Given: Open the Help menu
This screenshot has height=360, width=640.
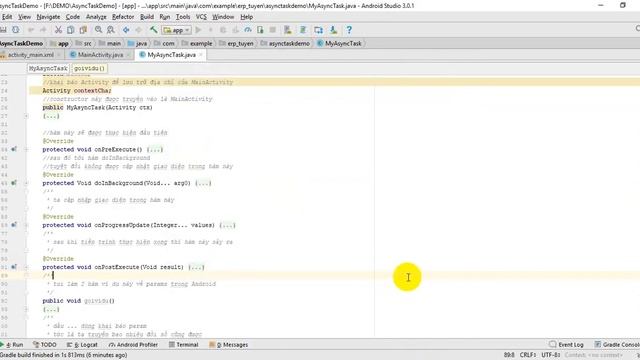Looking at the screenshot, I should click(247, 17).
